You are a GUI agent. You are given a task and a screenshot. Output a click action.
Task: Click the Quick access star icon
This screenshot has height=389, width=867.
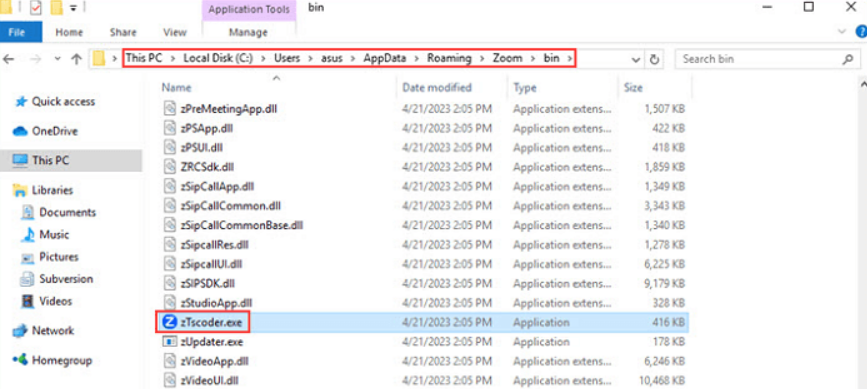click(x=21, y=102)
